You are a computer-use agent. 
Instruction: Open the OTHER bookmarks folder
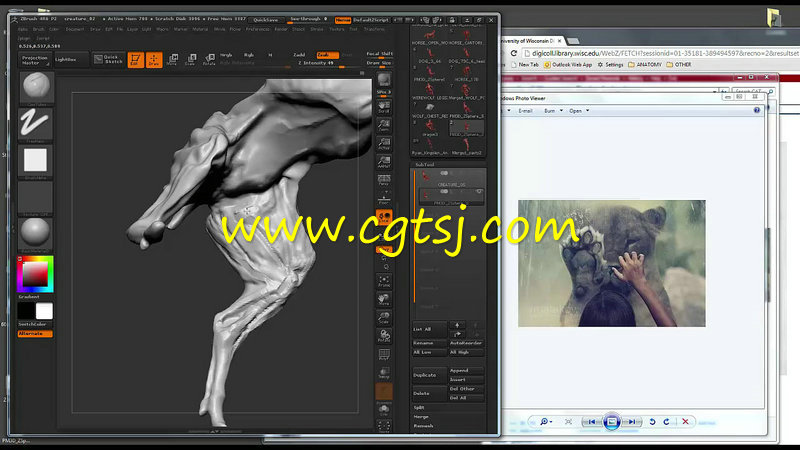point(679,65)
